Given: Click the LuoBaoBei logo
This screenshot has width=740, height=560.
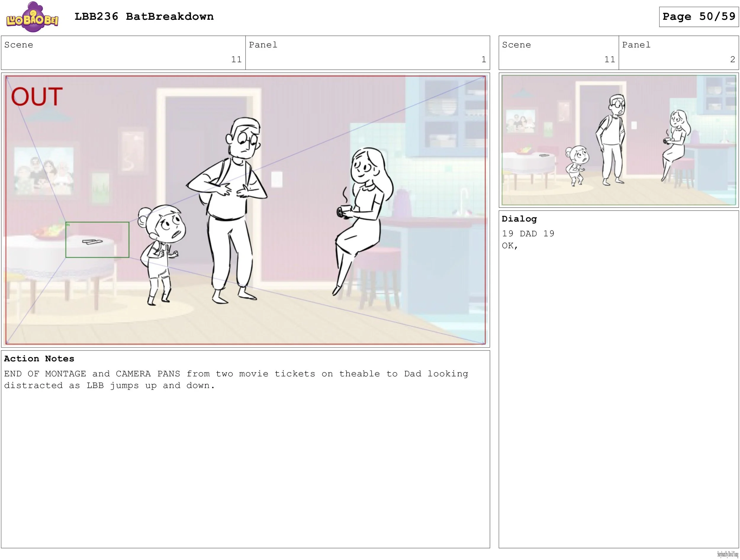Looking at the screenshot, I should tap(32, 17).
